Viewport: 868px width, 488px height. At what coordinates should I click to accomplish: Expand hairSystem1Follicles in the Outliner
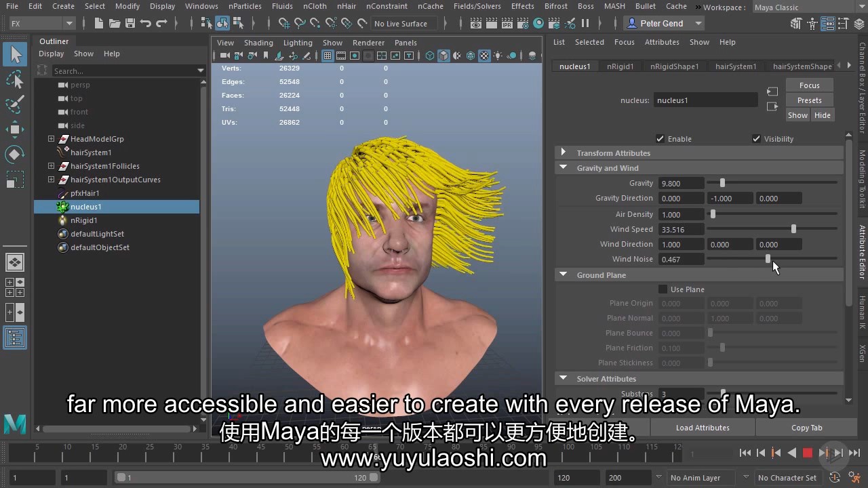click(x=51, y=166)
